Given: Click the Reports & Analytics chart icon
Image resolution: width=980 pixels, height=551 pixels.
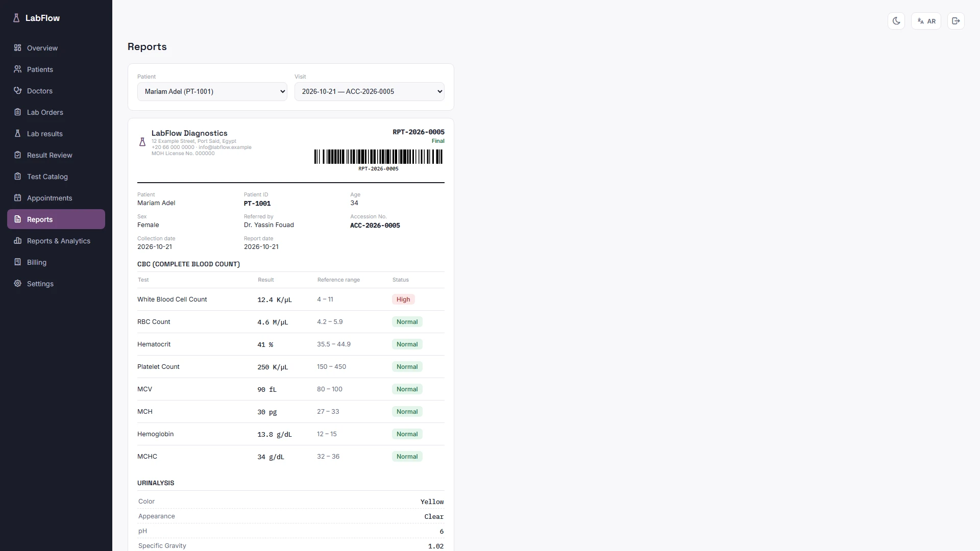Looking at the screenshot, I should pyautogui.click(x=17, y=240).
